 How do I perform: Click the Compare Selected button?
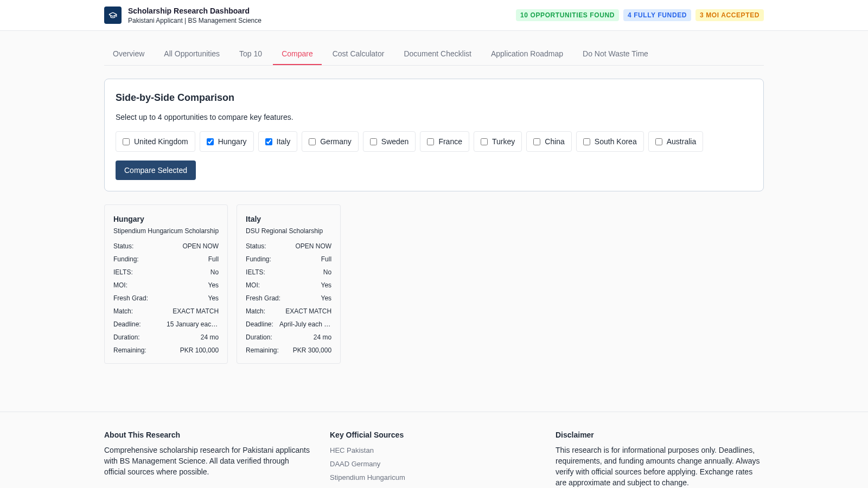156,170
